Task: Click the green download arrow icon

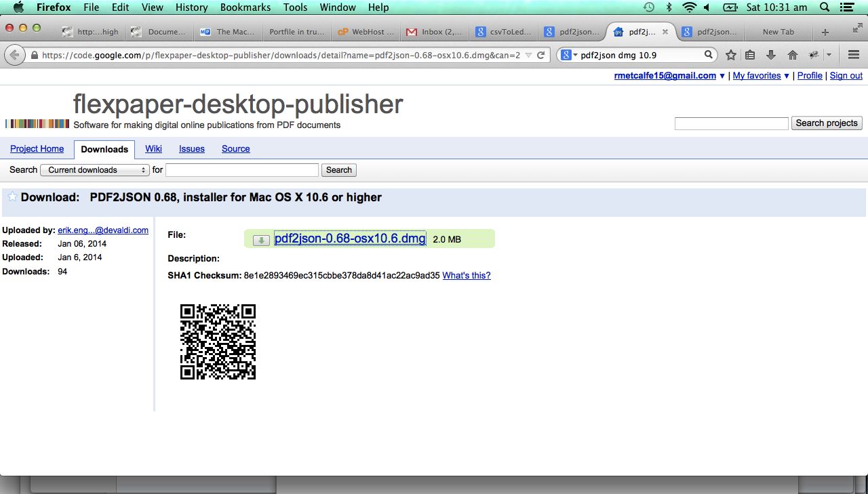Action: point(261,240)
